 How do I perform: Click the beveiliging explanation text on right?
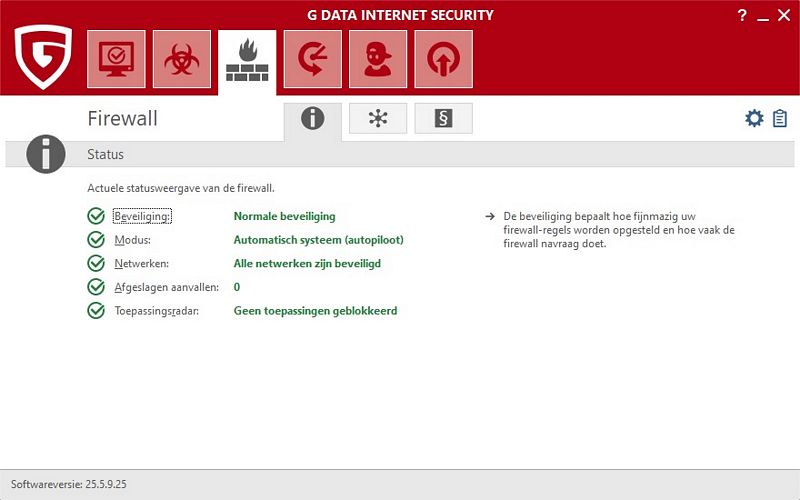619,230
